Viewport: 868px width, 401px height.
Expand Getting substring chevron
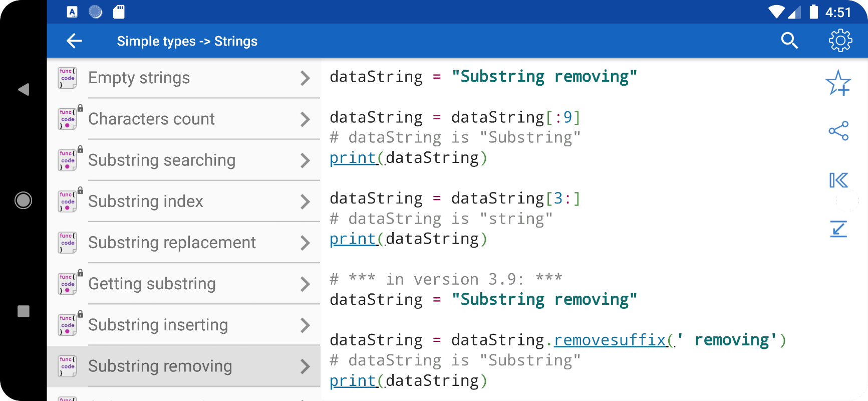(x=305, y=284)
